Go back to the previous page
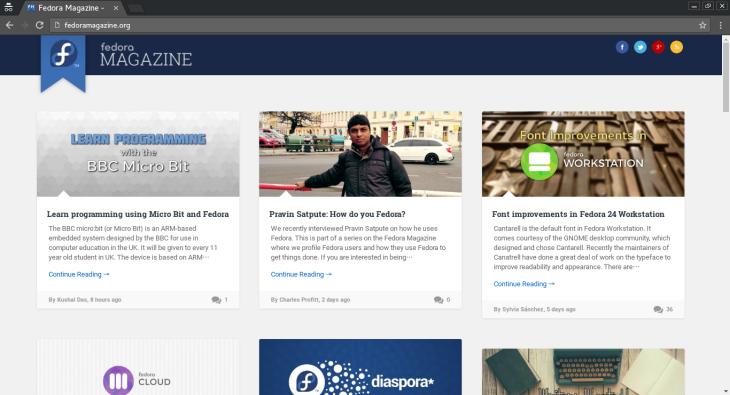 tap(10, 25)
